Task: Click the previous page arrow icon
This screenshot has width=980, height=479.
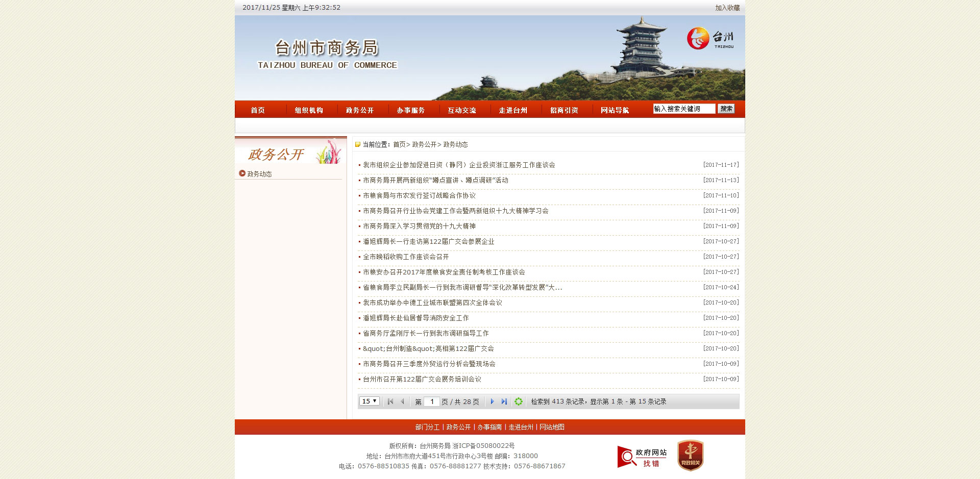Action: coord(402,401)
